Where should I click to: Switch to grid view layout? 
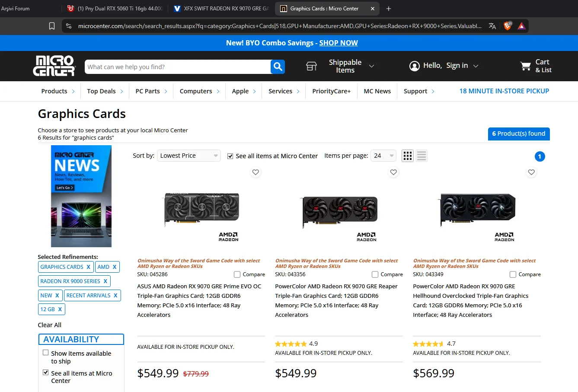408,156
